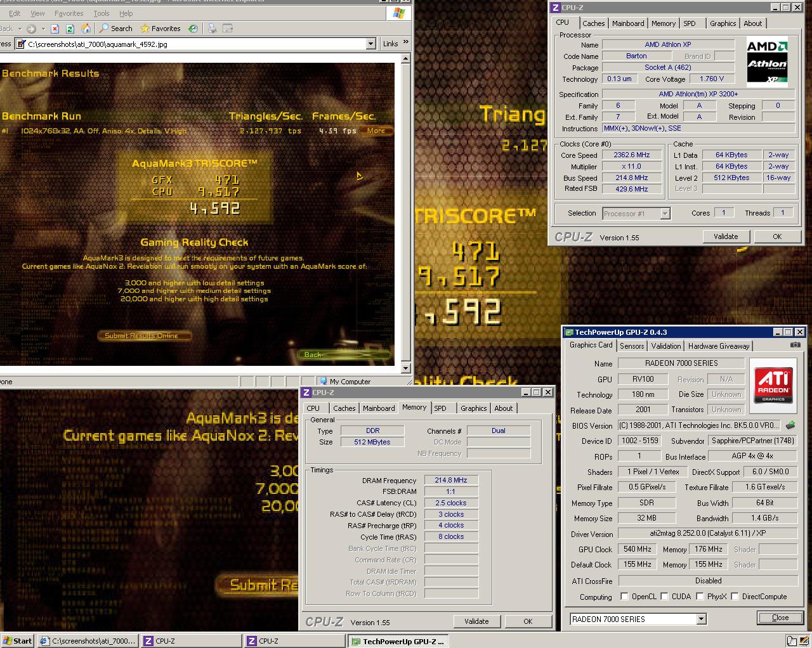The width and height of the screenshot is (812, 648).
Task: Click the Stop icon in Internet Explorer toolbar
Action: (55, 29)
